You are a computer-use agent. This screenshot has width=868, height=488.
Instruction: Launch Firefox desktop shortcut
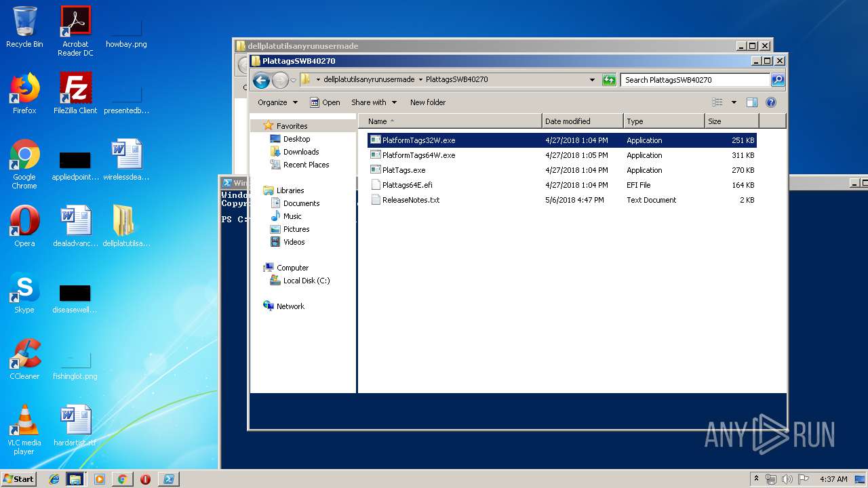point(24,94)
